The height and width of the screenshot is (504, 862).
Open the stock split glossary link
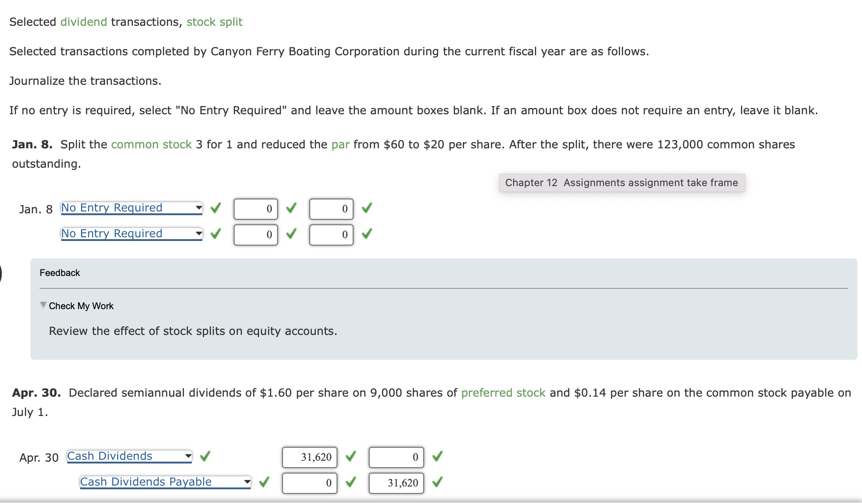(x=214, y=22)
